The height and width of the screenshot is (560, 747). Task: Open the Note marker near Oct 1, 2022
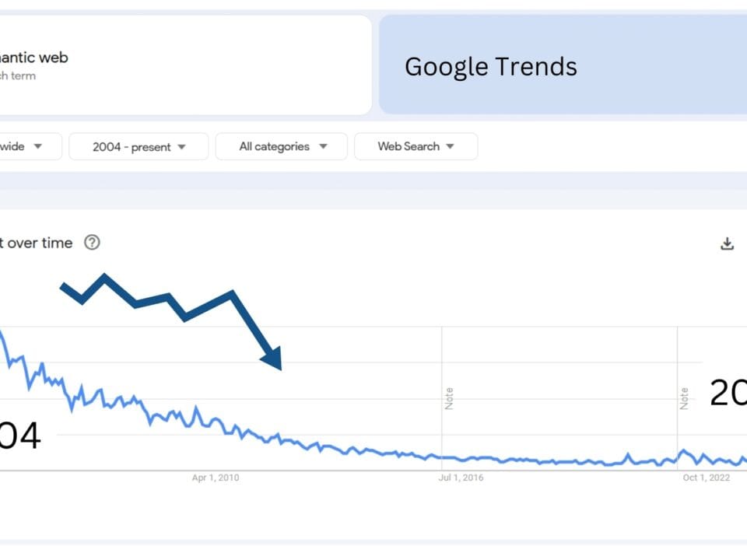tap(684, 398)
